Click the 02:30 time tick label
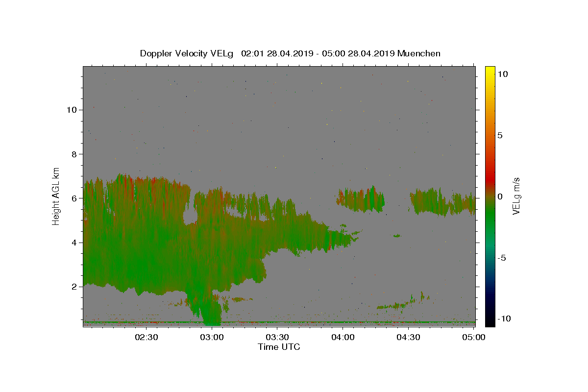The height and width of the screenshot is (392, 588). 147,337
